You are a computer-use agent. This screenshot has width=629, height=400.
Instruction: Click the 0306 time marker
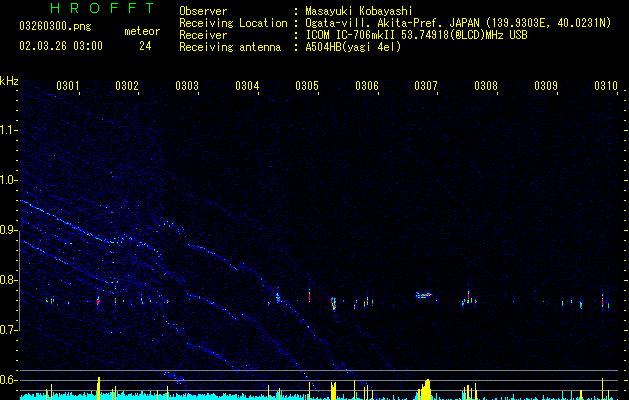click(367, 86)
